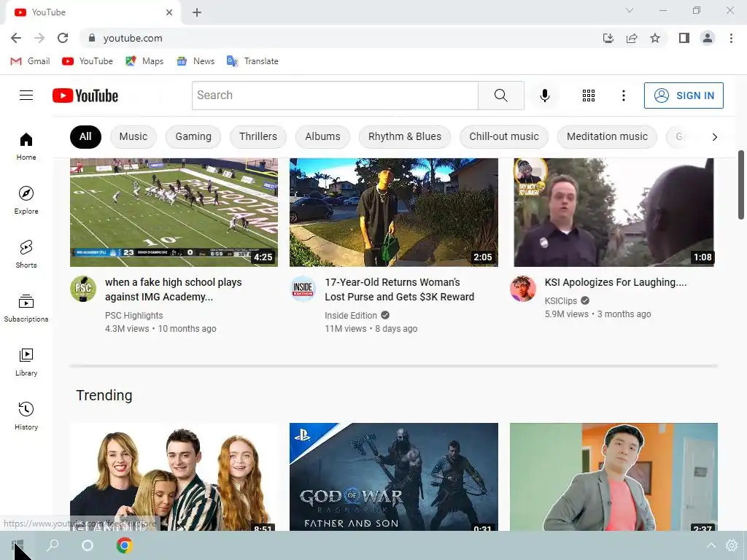The image size is (747, 560).
Task: Click Inside Edition channel avatar
Action: point(303,289)
